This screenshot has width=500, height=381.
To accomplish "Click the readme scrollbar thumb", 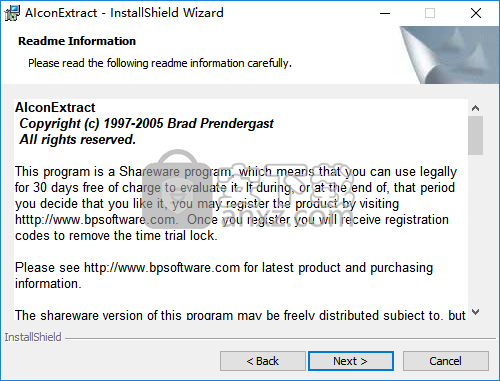I will (476, 136).
